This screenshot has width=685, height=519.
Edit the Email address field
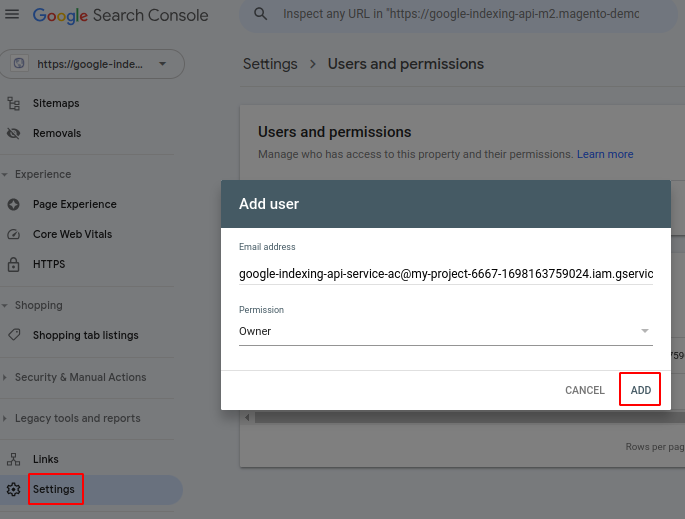(446, 274)
